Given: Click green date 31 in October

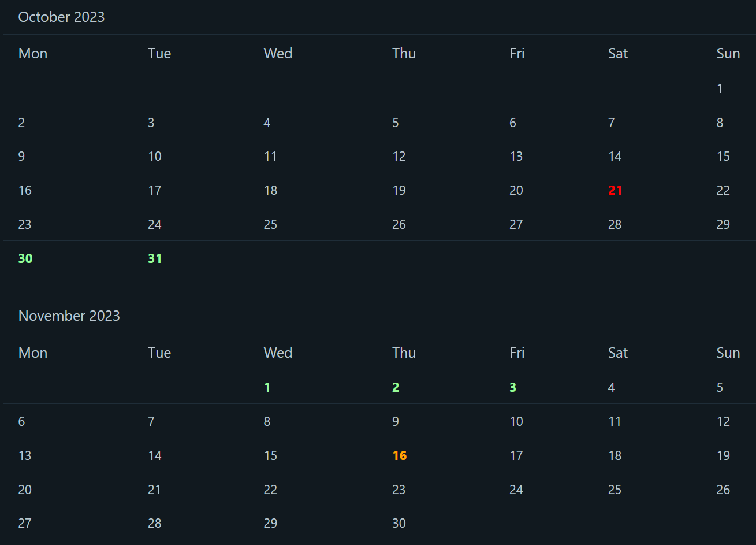Looking at the screenshot, I should click(x=155, y=258).
